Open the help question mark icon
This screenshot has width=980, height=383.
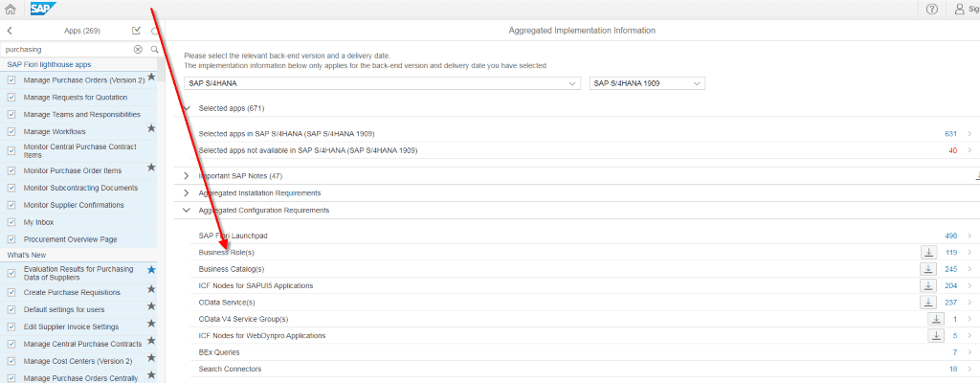(x=931, y=9)
